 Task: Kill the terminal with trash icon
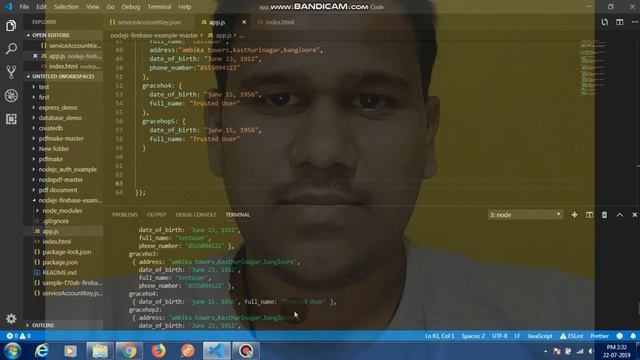(x=604, y=215)
